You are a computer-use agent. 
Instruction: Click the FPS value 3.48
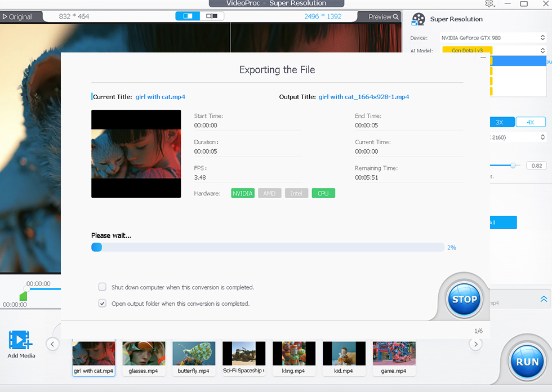tap(199, 177)
